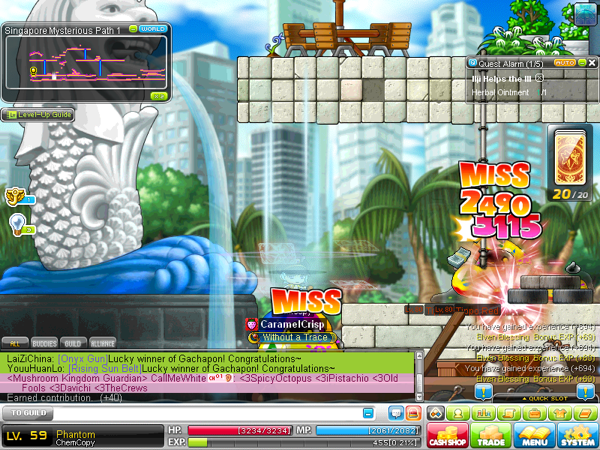Click the HP gauge bar

(240, 430)
